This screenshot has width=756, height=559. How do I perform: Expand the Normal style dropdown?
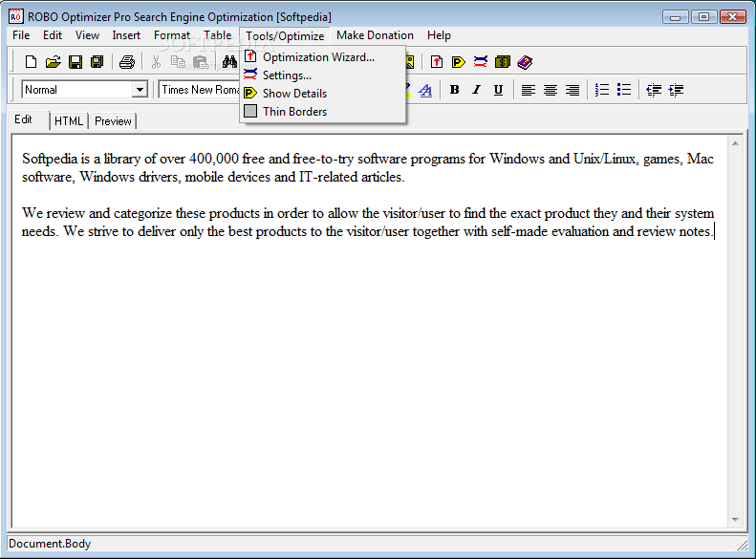140,90
